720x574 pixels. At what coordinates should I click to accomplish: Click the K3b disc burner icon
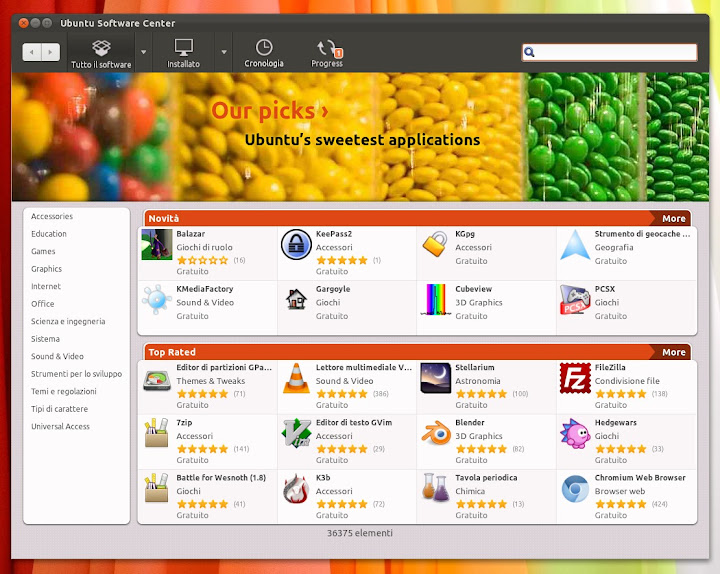tap(296, 488)
